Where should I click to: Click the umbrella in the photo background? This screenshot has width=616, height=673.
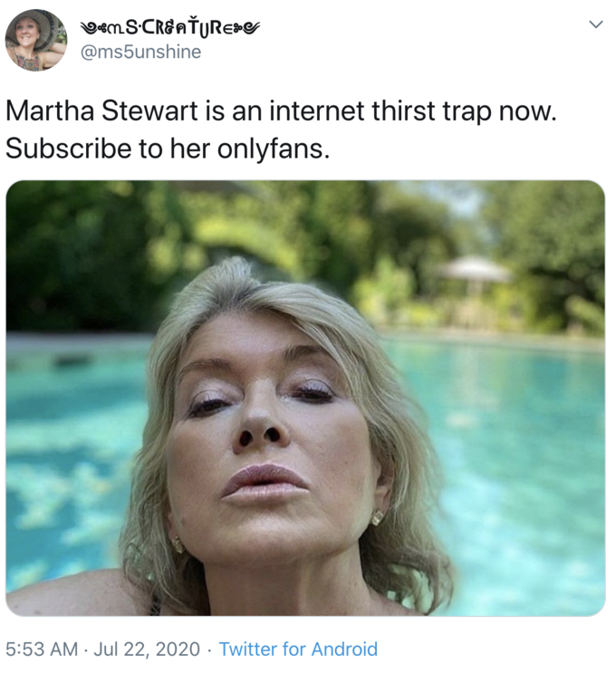click(x=476, y=272)
